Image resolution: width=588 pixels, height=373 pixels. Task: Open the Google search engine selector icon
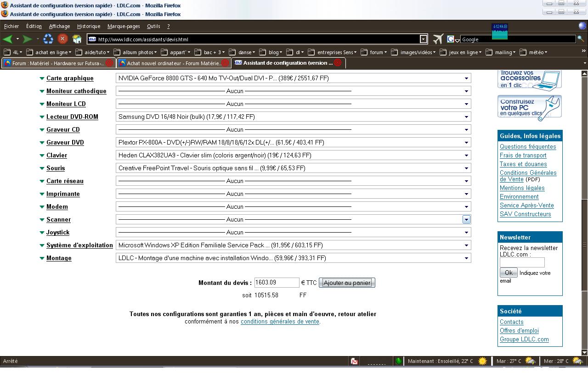coord(452,39)
